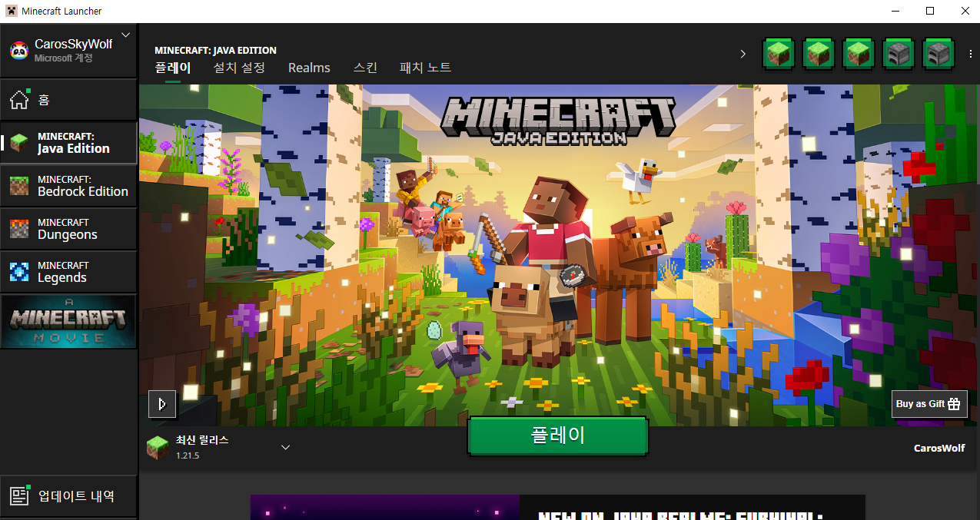Image resolution: width=980 pixels, height=520 pixels.
Task: Click the CarosSkyWolf panda avatar
Action: 19,51
